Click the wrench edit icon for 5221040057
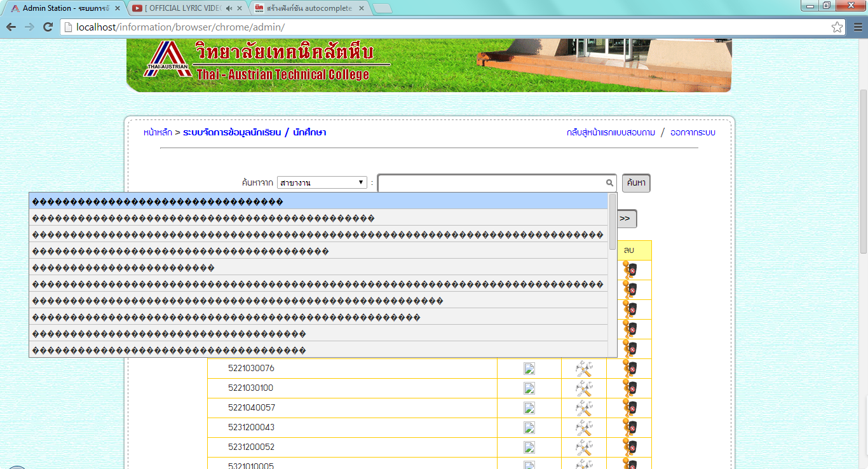Viewport: 868px width, 469px height. click(x=583, y=408)
